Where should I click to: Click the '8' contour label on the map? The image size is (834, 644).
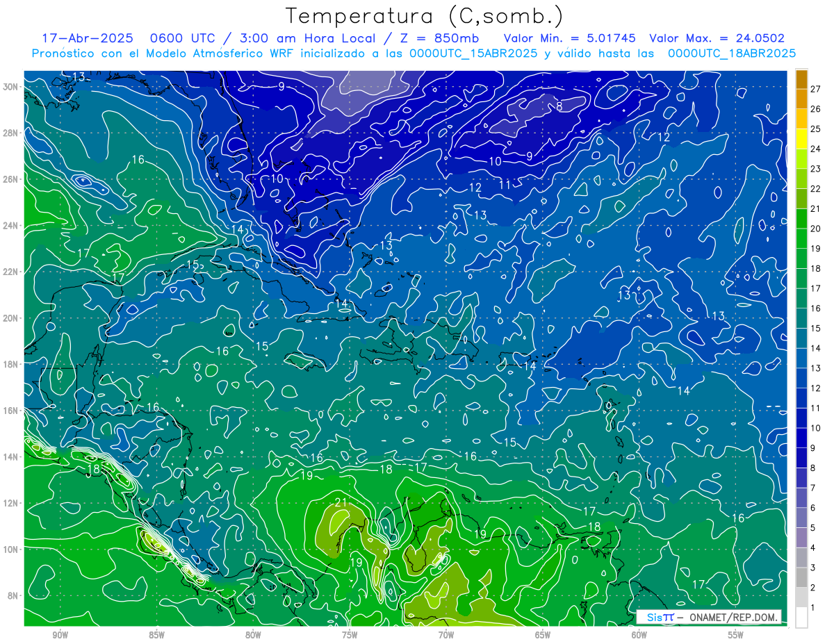coord(559,106)
